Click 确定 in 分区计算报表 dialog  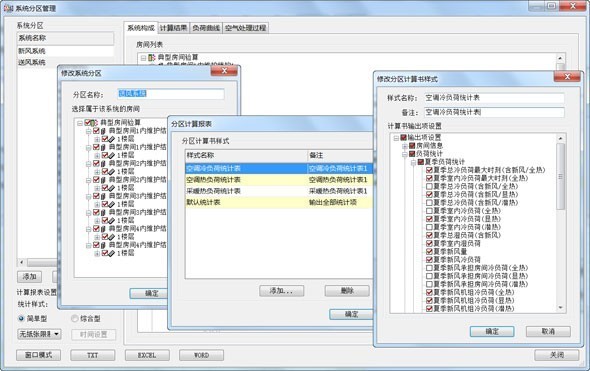click(x=351, y=314)
